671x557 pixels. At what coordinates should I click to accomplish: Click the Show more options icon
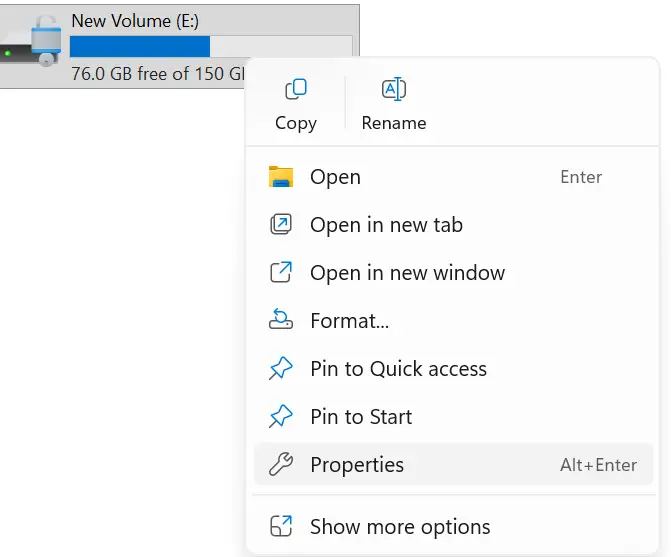(x=281, y=526)
